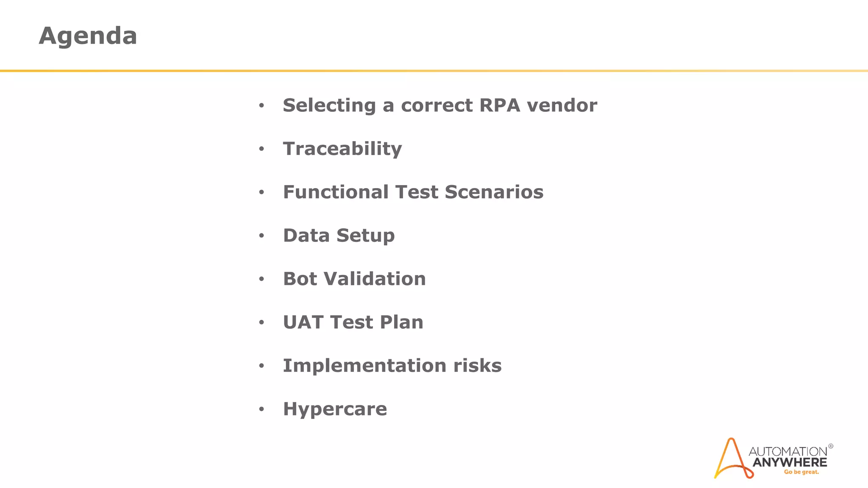
Task: Click the AUTOMATION logo wordmark
Action: pyautogui.click(x=788, y=451)
